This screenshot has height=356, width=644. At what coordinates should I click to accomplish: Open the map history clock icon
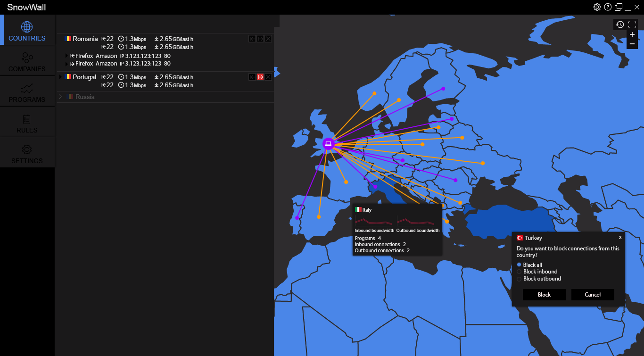pyautogui.click(x=620, y=25)
